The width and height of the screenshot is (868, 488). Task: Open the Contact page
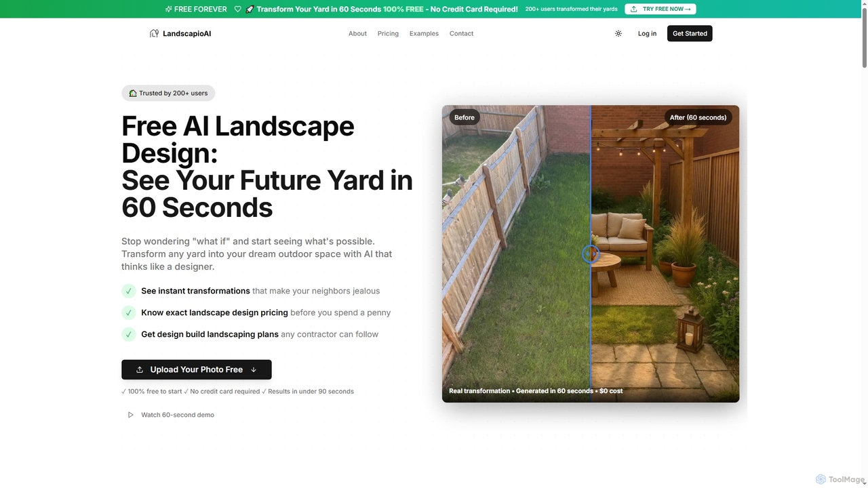[x=461, y=33]
